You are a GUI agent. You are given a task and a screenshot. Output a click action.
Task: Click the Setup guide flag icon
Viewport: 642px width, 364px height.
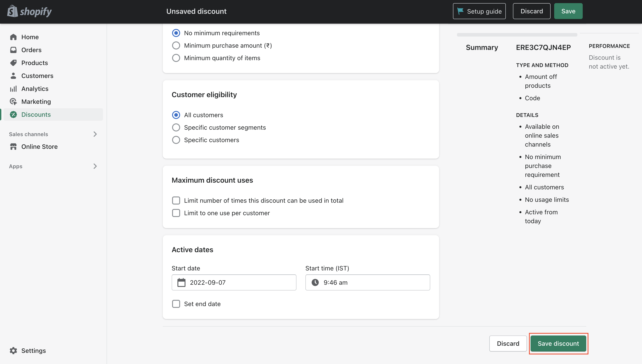tap(460, 11)
